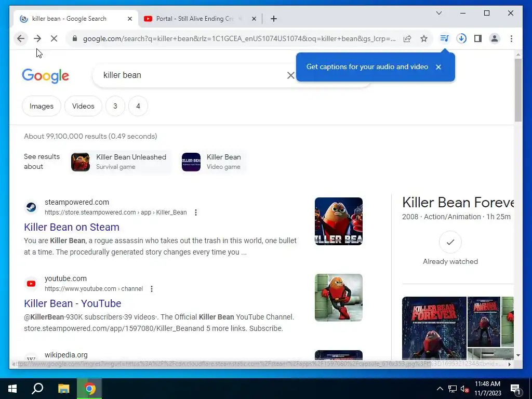The width and height of the screenshot is (532, 399).
Task: Open File Explorer from the taskbar
Action: [63, 389]
